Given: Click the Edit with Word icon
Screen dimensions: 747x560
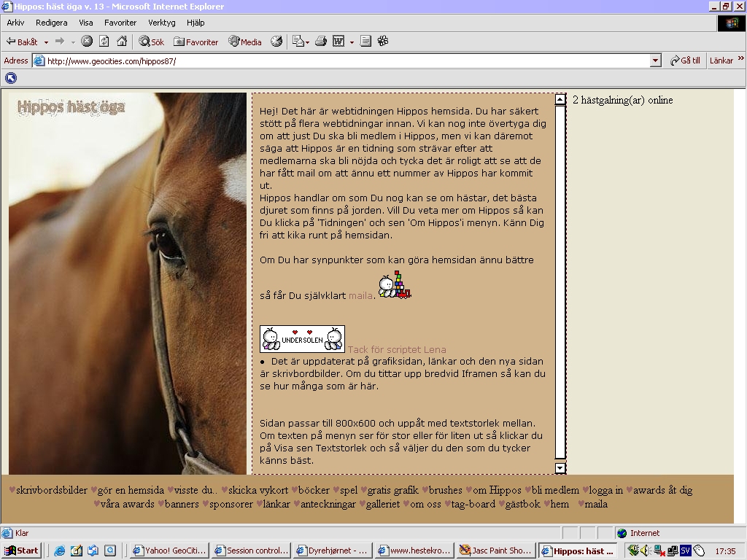Looking at the screenshot, I should (338, 42).
